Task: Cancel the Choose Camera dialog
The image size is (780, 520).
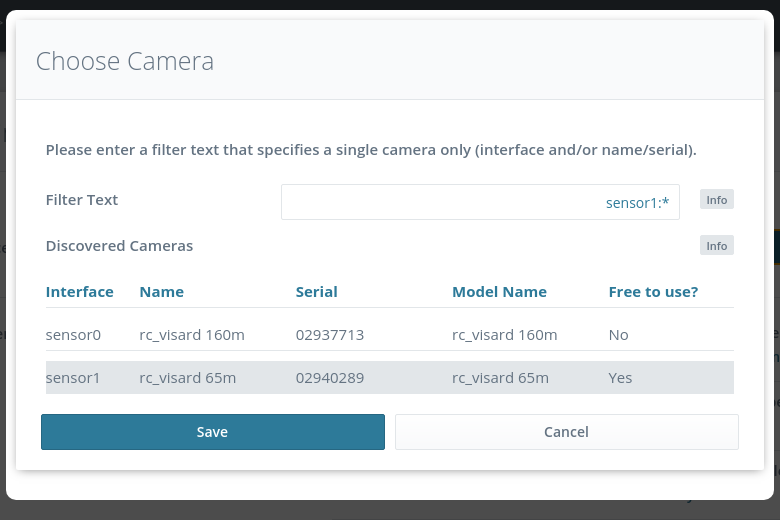Action: (x=566, y=432)
